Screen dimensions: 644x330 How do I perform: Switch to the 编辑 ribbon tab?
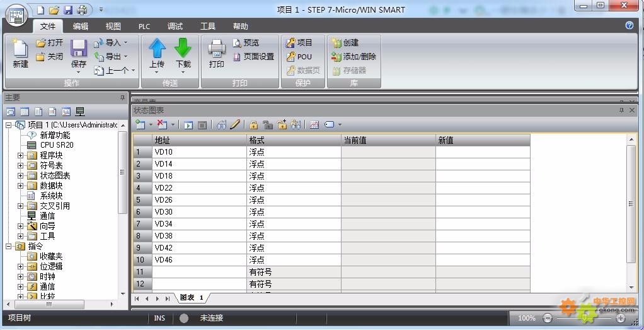81,27
